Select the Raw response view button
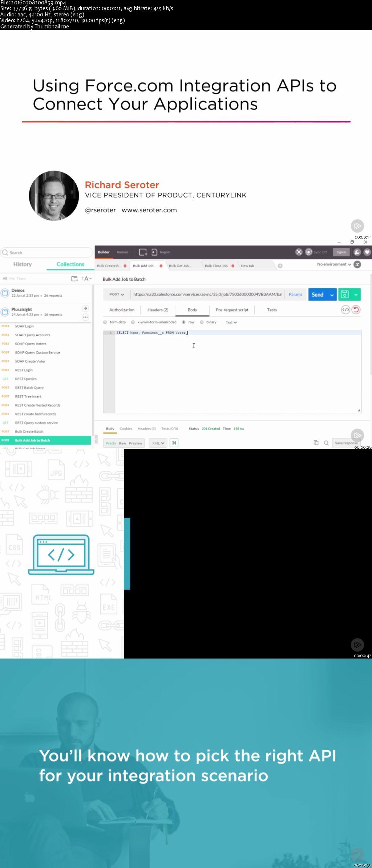 tap(122, 443)
